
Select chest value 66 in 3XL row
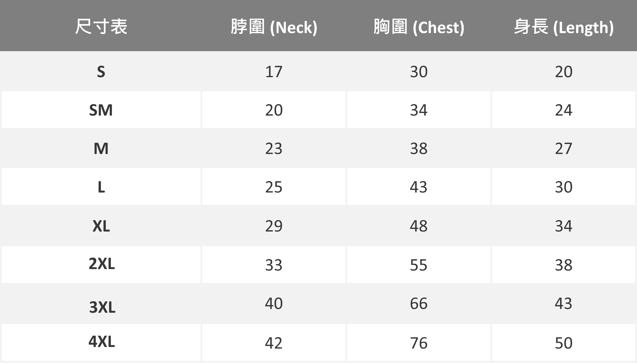(x=419, y=303)
